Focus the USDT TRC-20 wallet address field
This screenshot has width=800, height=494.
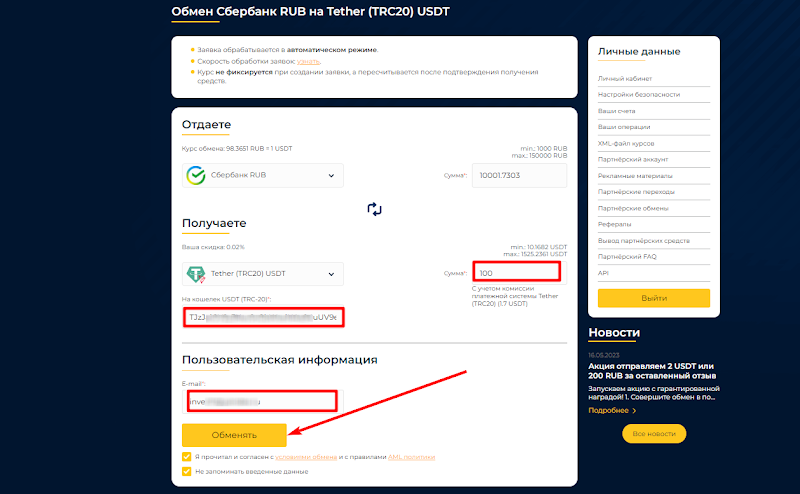pyautogui.click(x=263, y=317)
